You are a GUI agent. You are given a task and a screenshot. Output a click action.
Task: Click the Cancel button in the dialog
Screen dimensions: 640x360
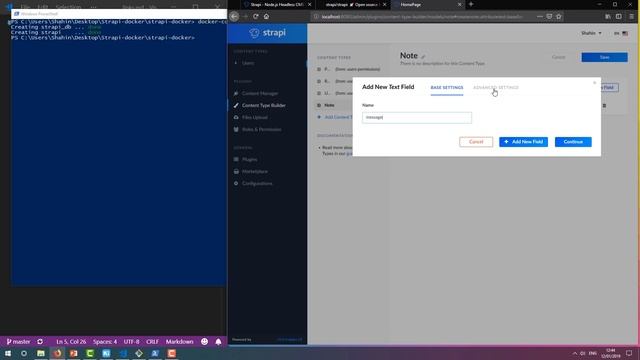(476, 142)
